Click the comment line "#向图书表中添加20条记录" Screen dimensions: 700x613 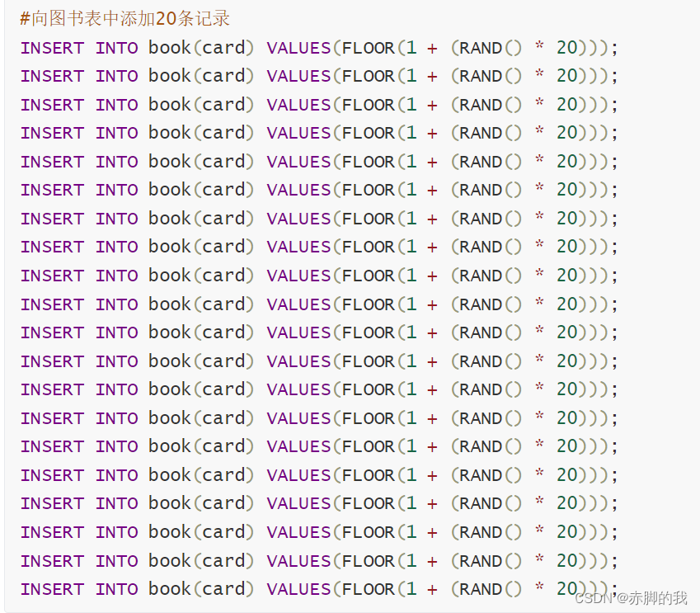[125, 19]
